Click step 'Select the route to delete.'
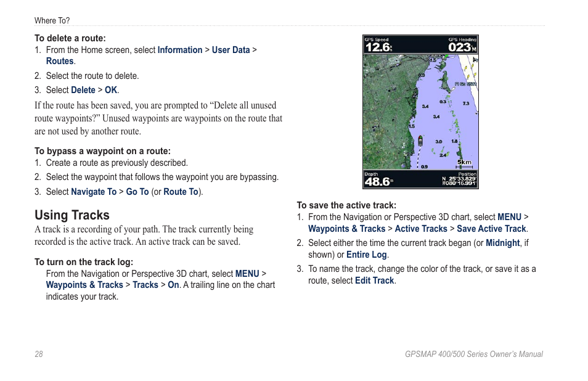 pyautogui.click(x=92, y=76)
